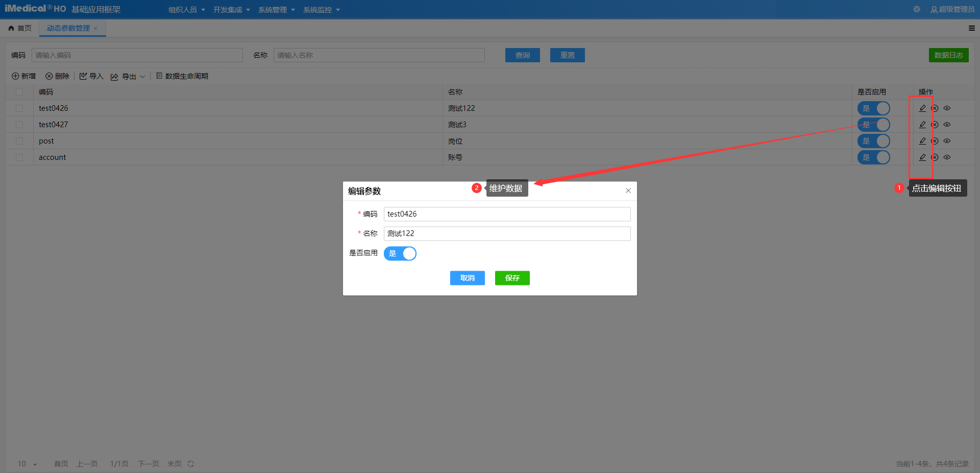Click the edit pencil icon for test0426
This screenshot has width=980, height=473.
[922, 108]
